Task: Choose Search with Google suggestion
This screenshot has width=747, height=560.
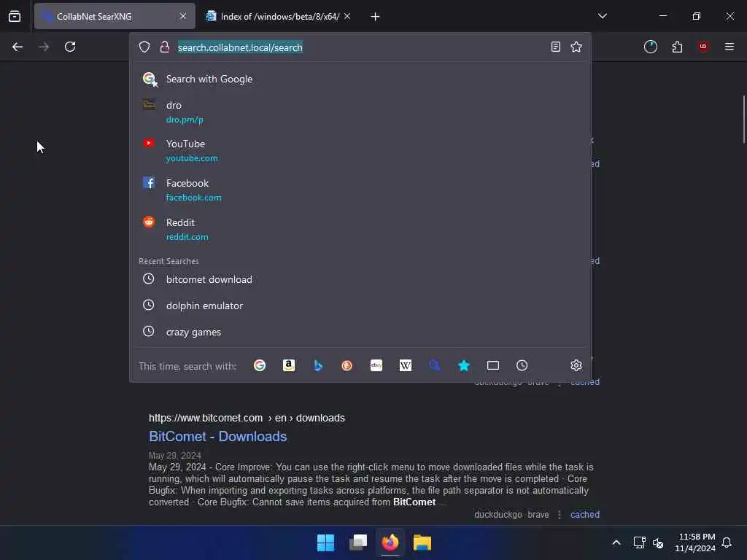Action: coord(360,79)
